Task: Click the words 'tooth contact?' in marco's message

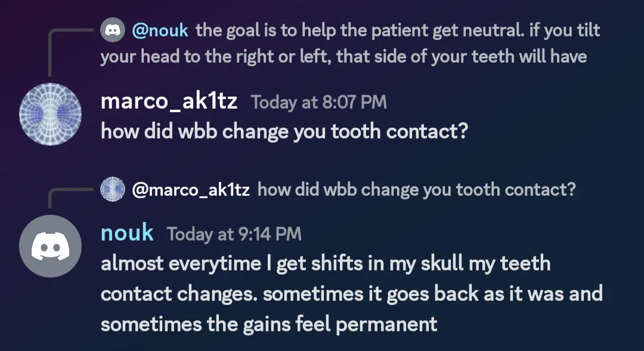Action: [x=399, y=131]
